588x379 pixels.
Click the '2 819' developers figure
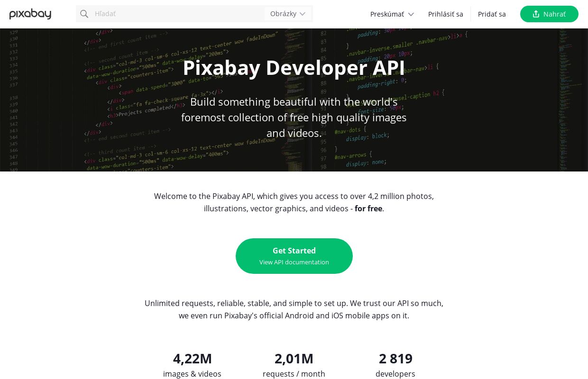395,359
